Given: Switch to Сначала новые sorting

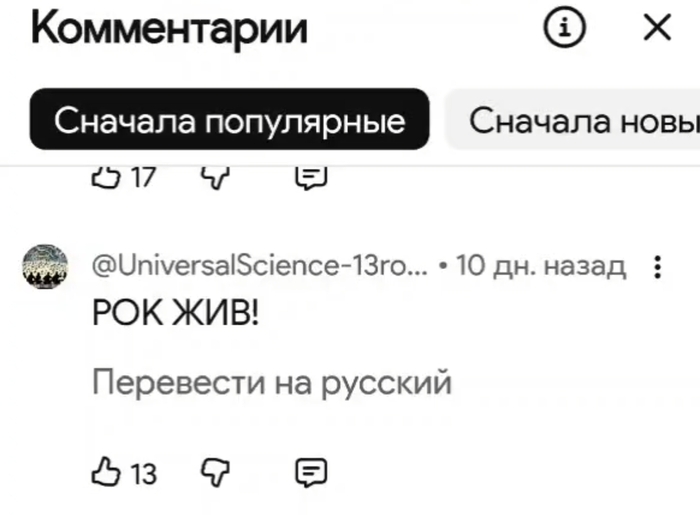Looking at the screenshot, I should [580, 121].
